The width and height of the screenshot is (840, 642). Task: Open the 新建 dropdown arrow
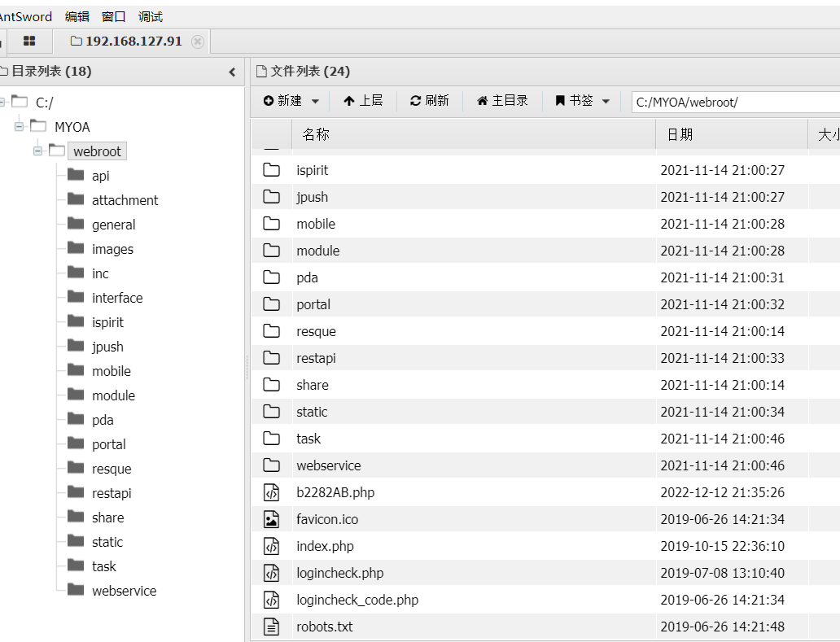(315, 101)
